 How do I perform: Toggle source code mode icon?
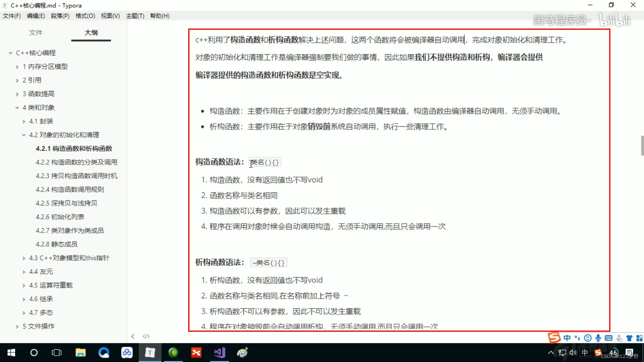coord(146,336)
